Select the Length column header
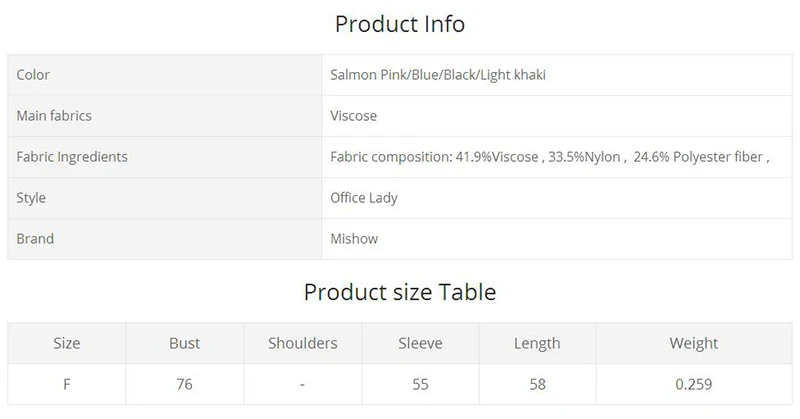800x419 pixels. coord(537,343)
